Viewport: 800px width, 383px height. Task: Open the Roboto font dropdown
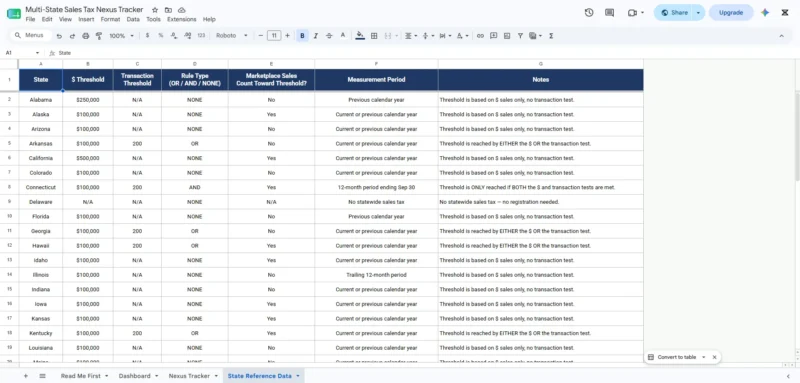point(232,36)
